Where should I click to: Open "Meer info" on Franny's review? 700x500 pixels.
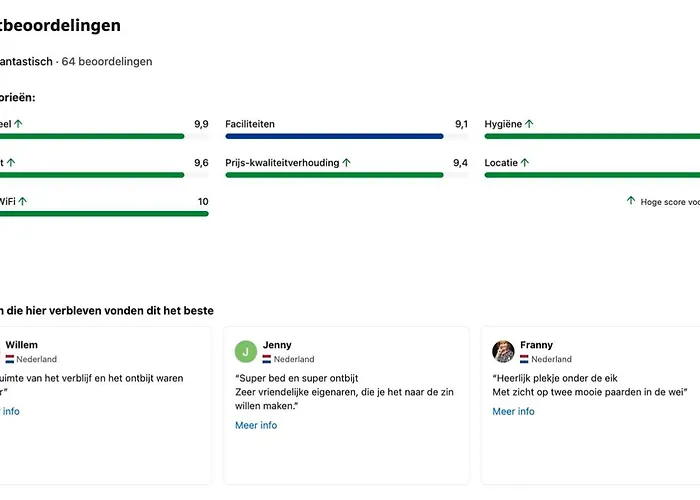[513, 411]
